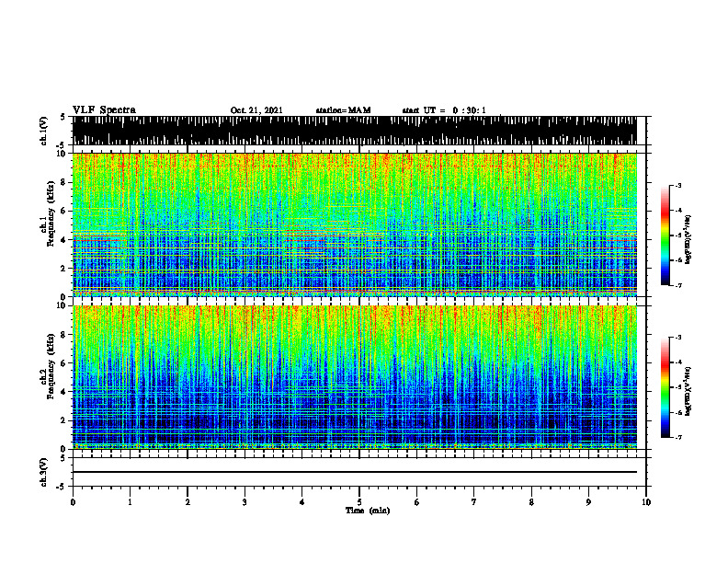Click the "ch.3(V)" axis label
Screen dimensions: 728x563
[x=44, y=472]
